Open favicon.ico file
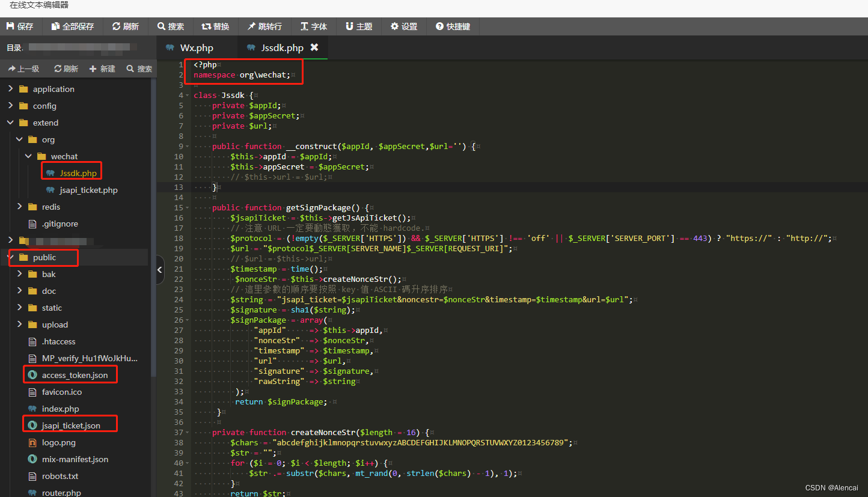868x497 pixels. coord(61,392)
